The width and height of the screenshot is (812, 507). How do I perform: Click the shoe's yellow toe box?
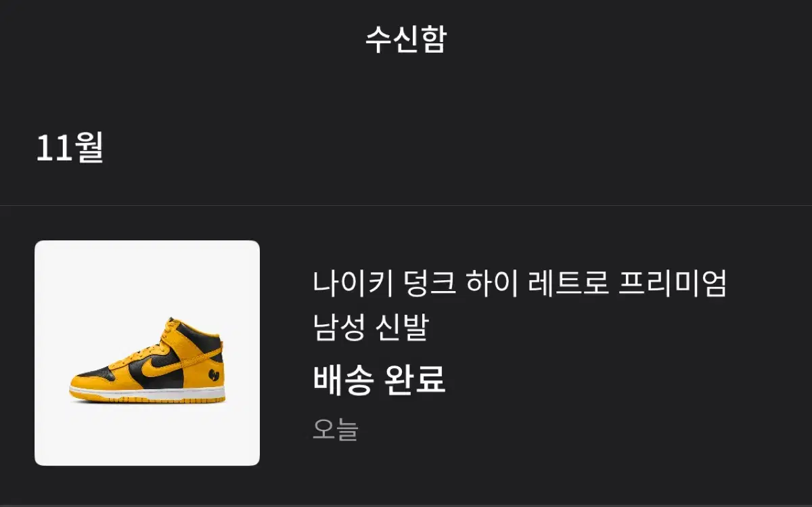pos(88,383)
